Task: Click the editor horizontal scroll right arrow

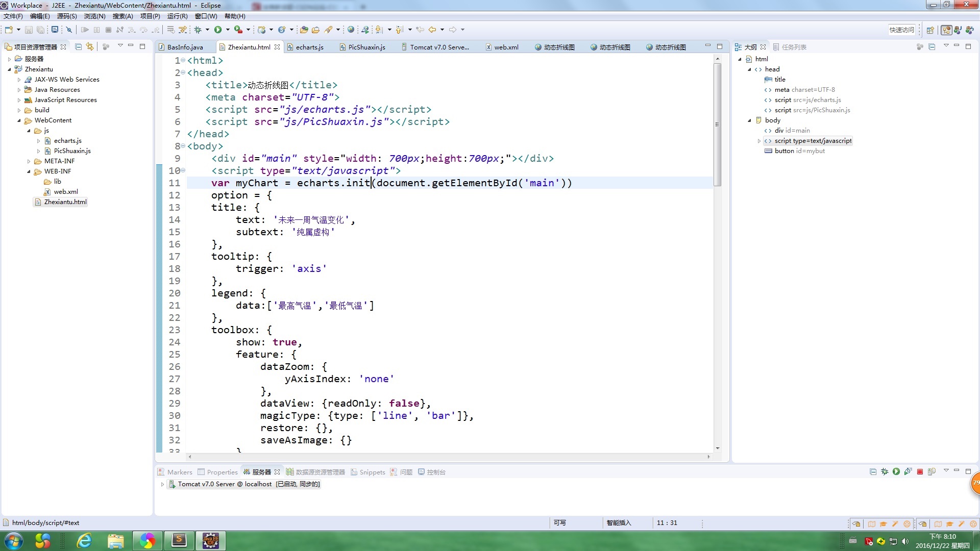Action: tap(709, 457)
